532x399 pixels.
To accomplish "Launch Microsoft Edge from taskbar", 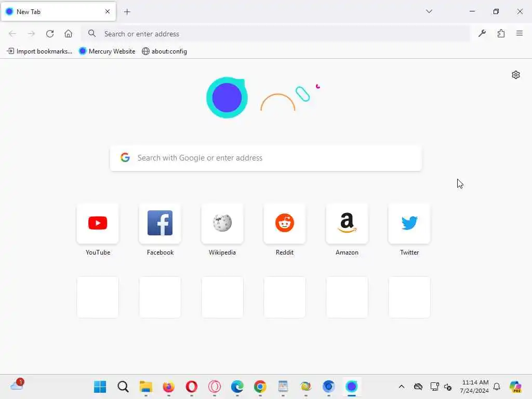I will (x=237, y=387).
